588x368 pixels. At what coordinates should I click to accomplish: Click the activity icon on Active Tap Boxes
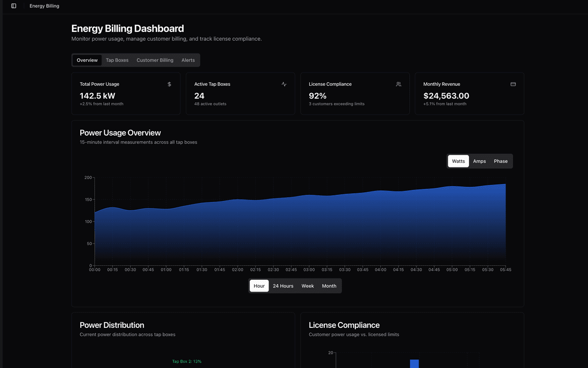[x=284, y=84]
